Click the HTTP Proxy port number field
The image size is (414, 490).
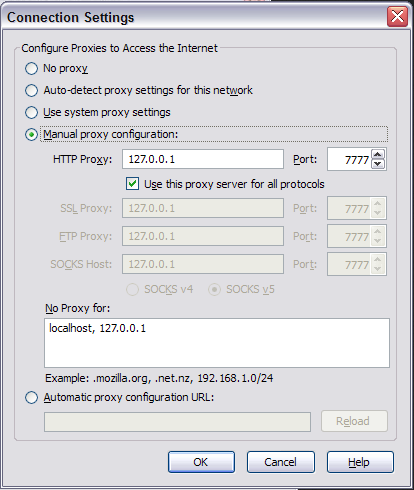pos(349,159)
